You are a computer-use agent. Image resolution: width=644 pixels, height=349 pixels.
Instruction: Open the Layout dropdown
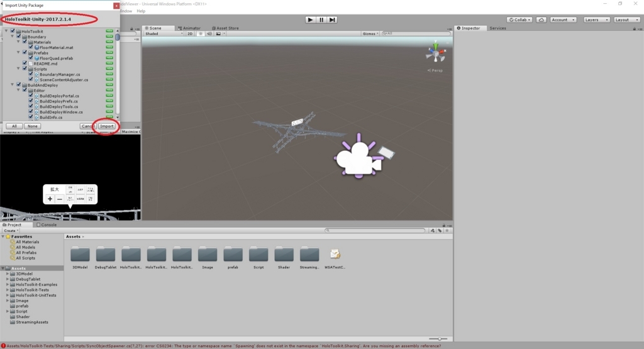point(626,19)
